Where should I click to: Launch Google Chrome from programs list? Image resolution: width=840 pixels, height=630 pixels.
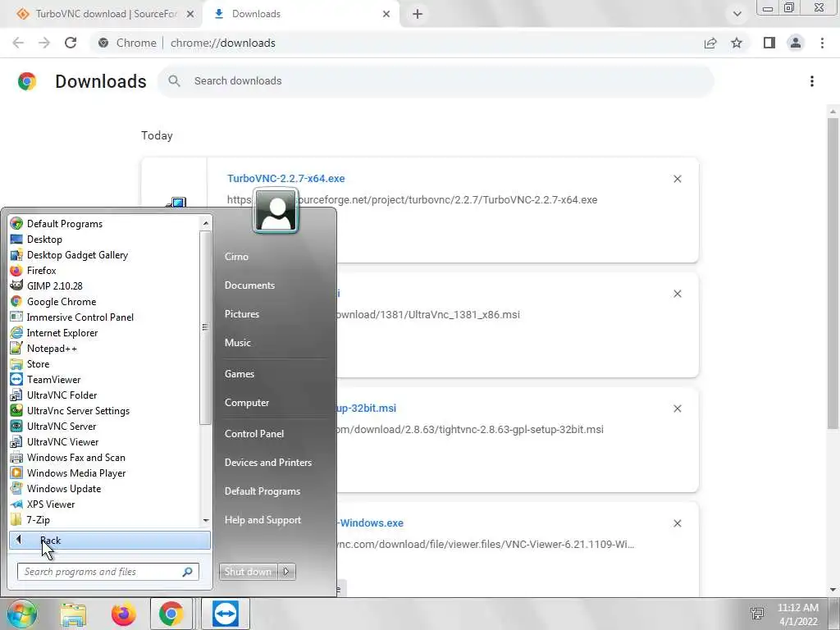tap(62, 302)
